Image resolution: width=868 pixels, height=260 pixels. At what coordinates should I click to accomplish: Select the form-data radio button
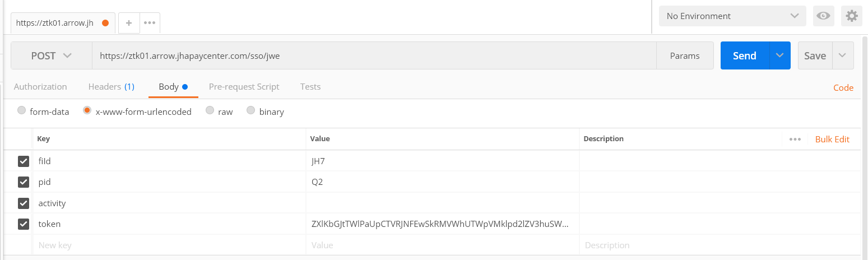click(22, 111)
